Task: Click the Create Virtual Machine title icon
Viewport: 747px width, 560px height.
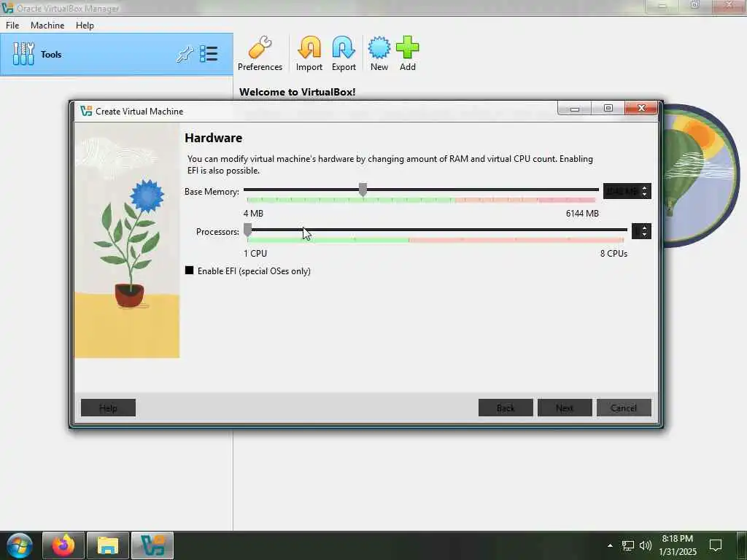Action: coord(86,111)
